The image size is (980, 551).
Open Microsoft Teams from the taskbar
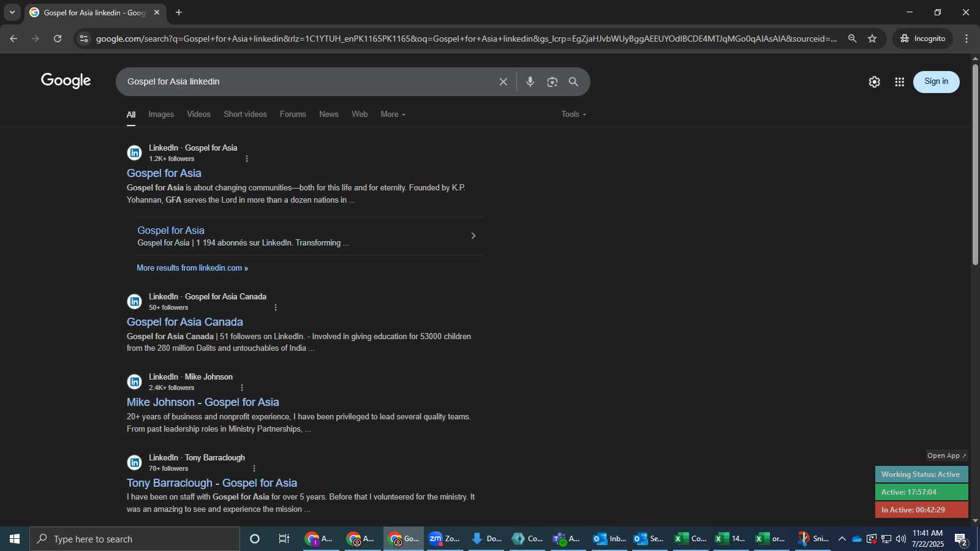pos(567,539)
